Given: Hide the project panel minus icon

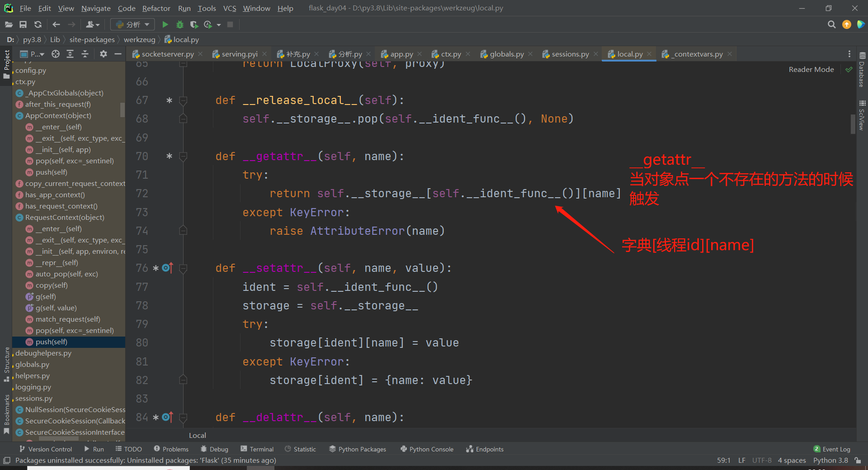Looking at the screenshot, I should coord(118,54).
